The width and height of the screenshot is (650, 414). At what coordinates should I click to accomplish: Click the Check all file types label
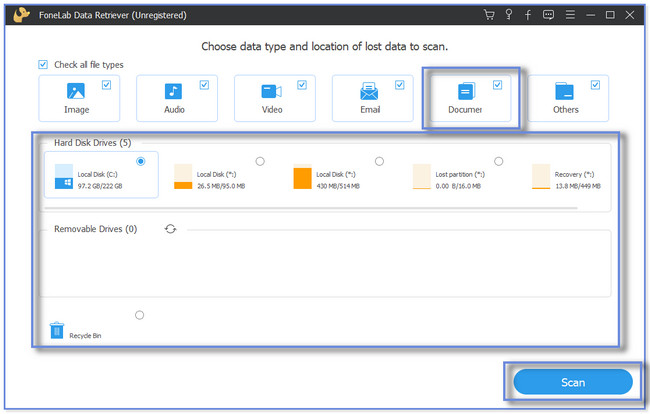[x=89, y=65]
